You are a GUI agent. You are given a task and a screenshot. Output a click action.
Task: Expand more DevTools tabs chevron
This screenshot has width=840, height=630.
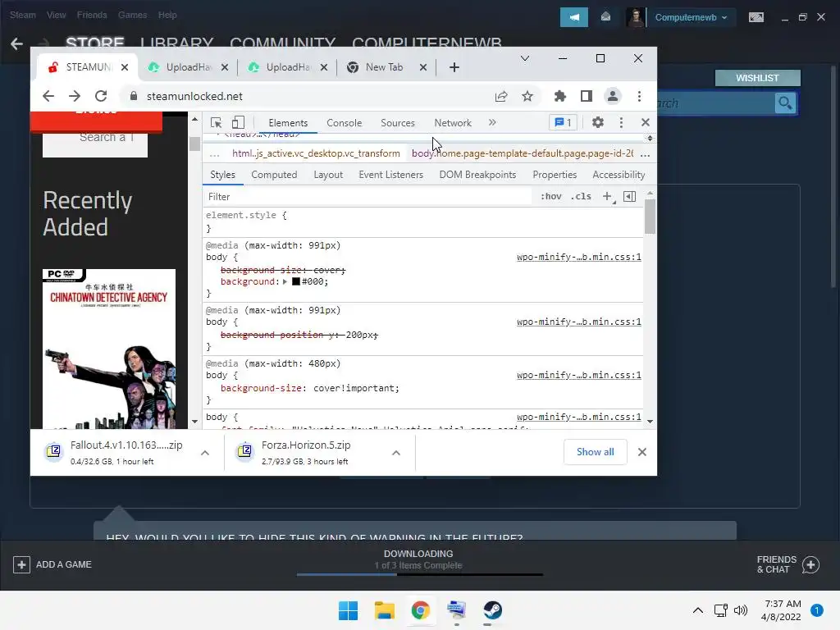click(x=492, y=123)
